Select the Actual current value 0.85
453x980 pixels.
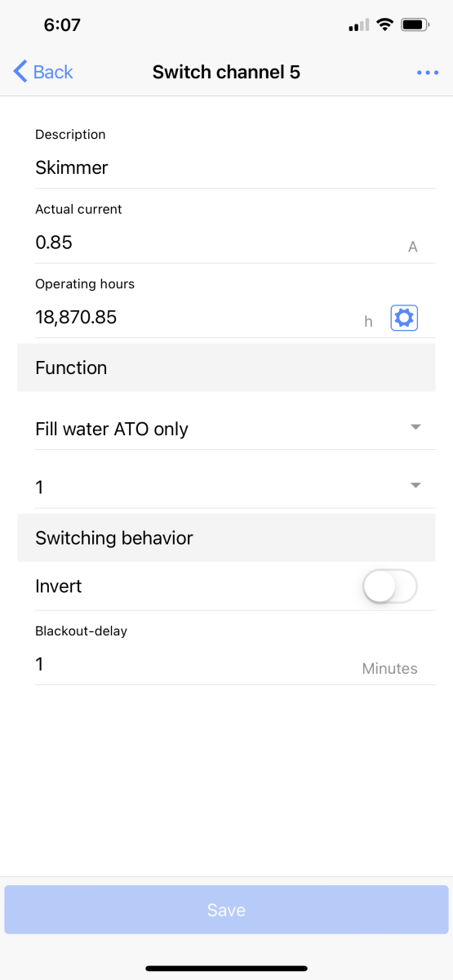(x=54, y=243)
